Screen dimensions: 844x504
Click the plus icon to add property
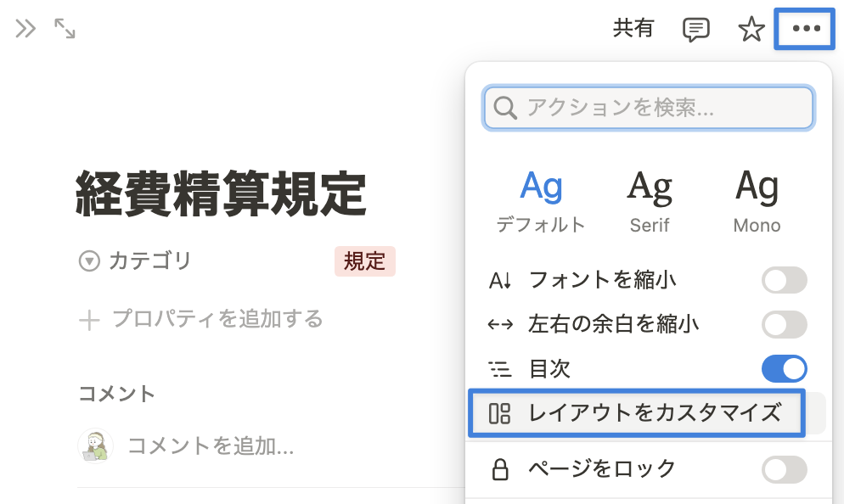coord(89,320)
